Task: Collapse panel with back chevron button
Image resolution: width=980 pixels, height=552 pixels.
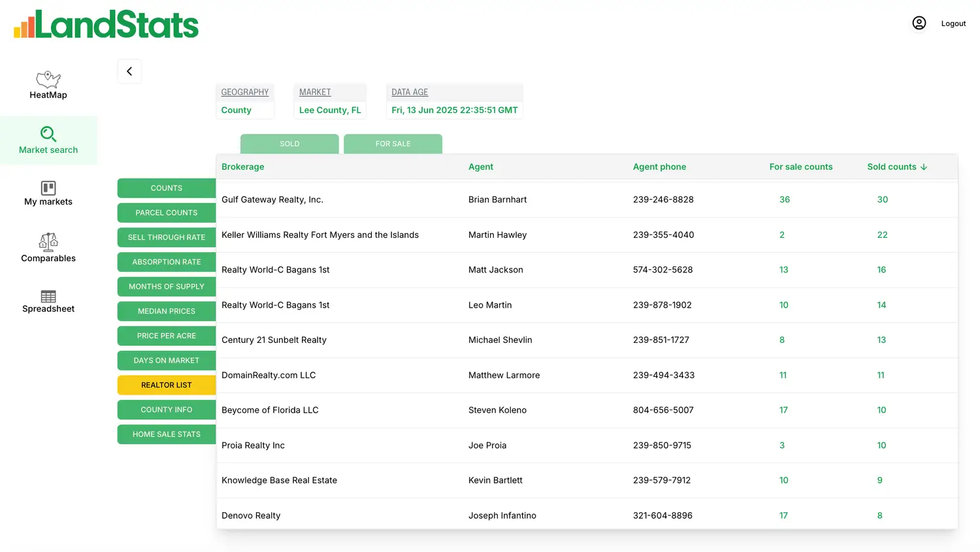Action: click(x=129, y=71)
